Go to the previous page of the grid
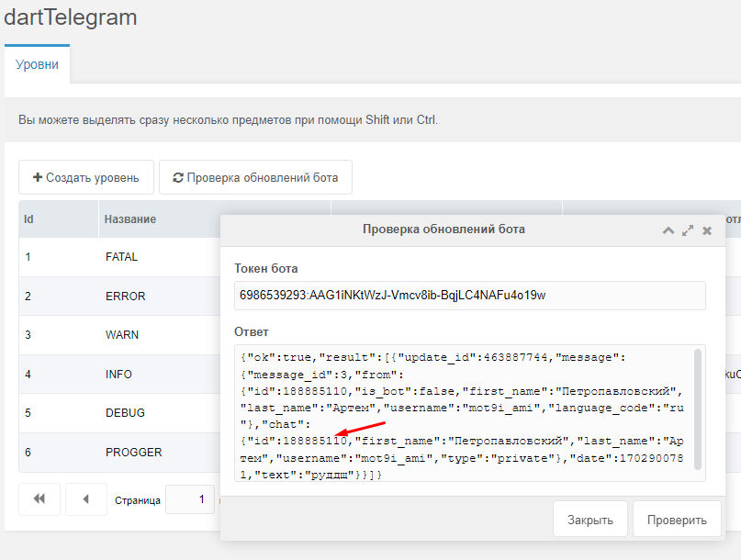The height and width of the screenshot is (560, 741). [x=86, y=499]
